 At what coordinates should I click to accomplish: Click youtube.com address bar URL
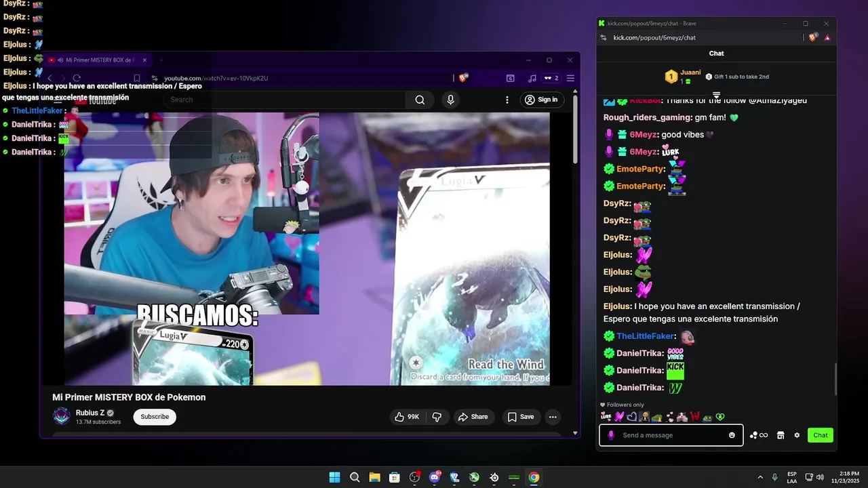tap(216, 78)
